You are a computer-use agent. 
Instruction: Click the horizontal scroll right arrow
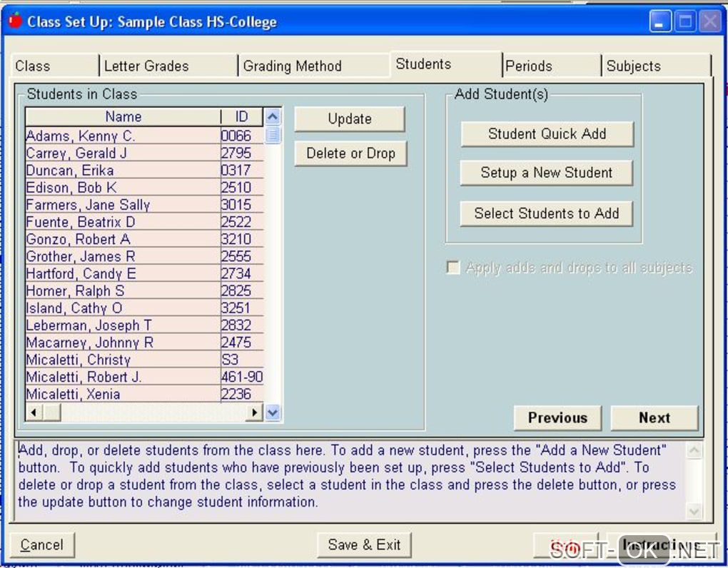(x=254, y=412)
